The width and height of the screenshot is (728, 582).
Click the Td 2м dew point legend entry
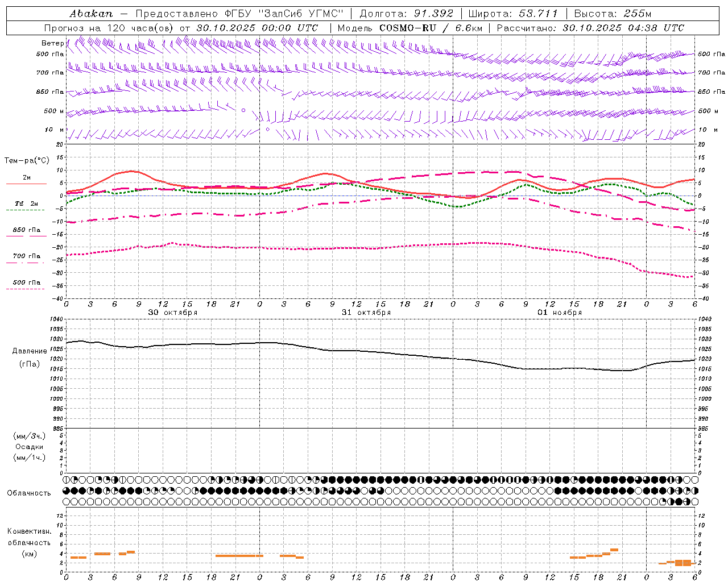point(26,203)
